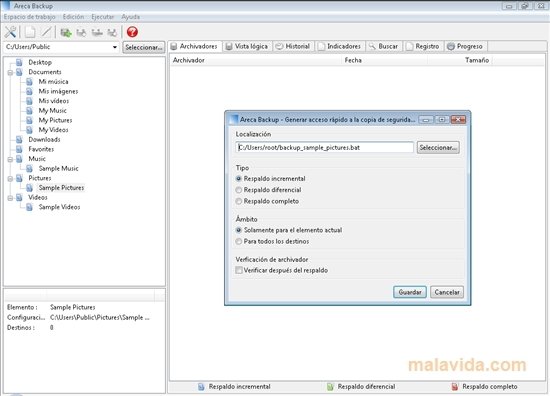Click the icon beside Sample Videos
Screen dimensions: 550x396
[29, 207]
